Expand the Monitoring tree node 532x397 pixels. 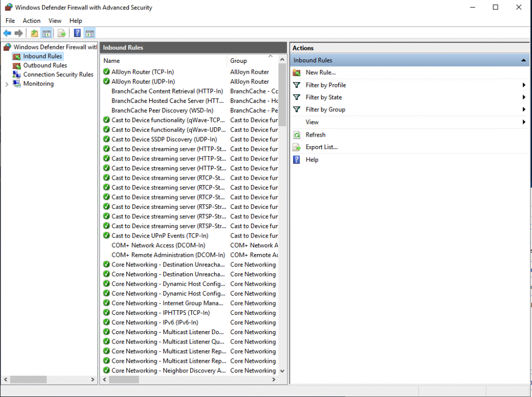(7, 84)
